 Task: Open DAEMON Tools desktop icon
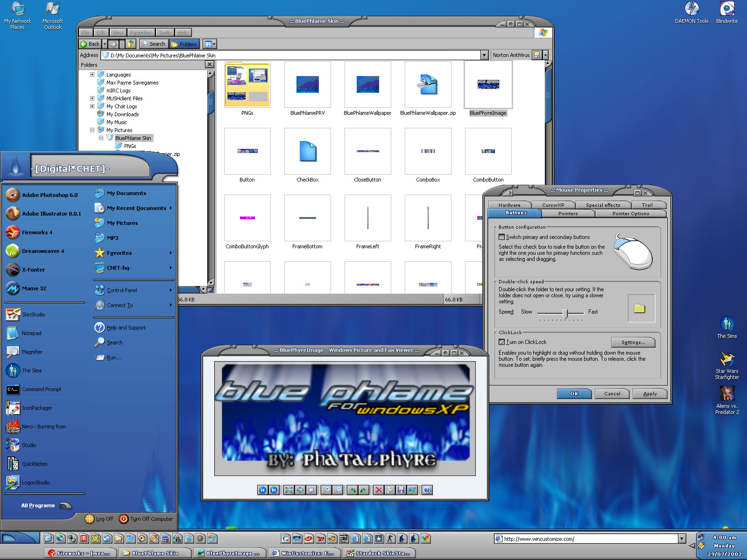pos(691,13)
